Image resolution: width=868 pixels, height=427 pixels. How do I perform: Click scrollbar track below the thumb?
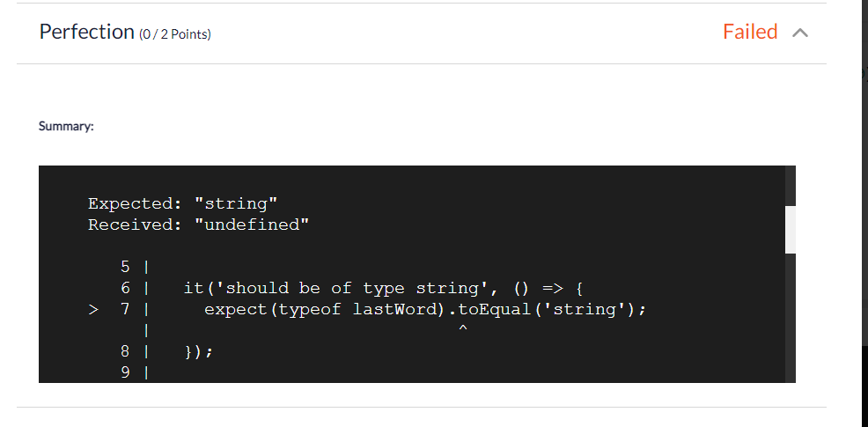click(791, 318)
